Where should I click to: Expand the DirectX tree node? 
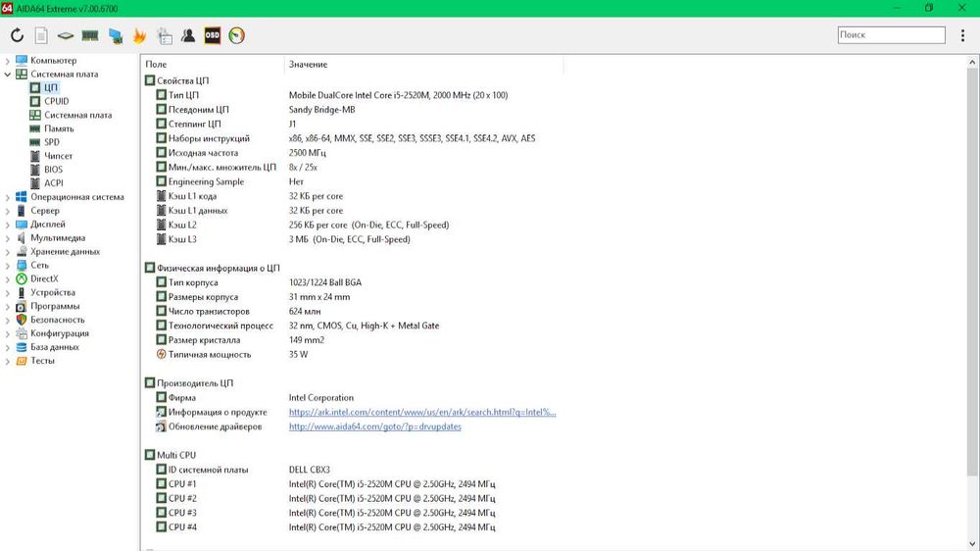[x=8, y=279]
